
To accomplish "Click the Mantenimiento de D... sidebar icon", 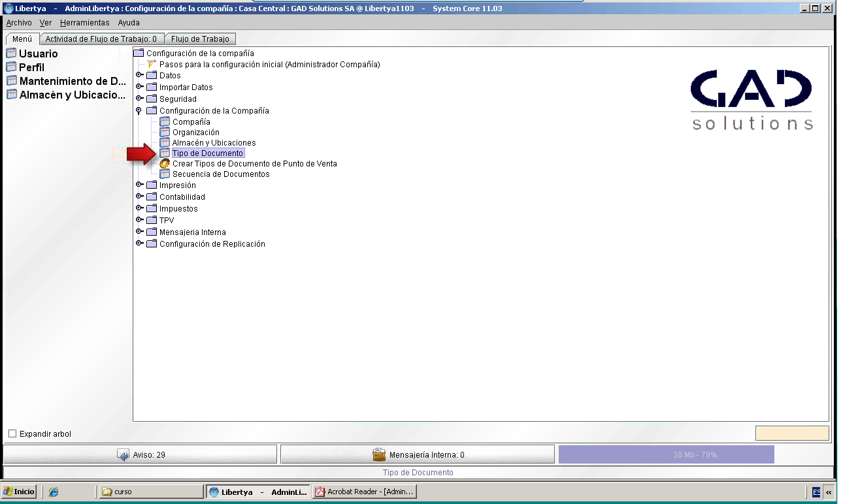I will [x=11, y=81].
